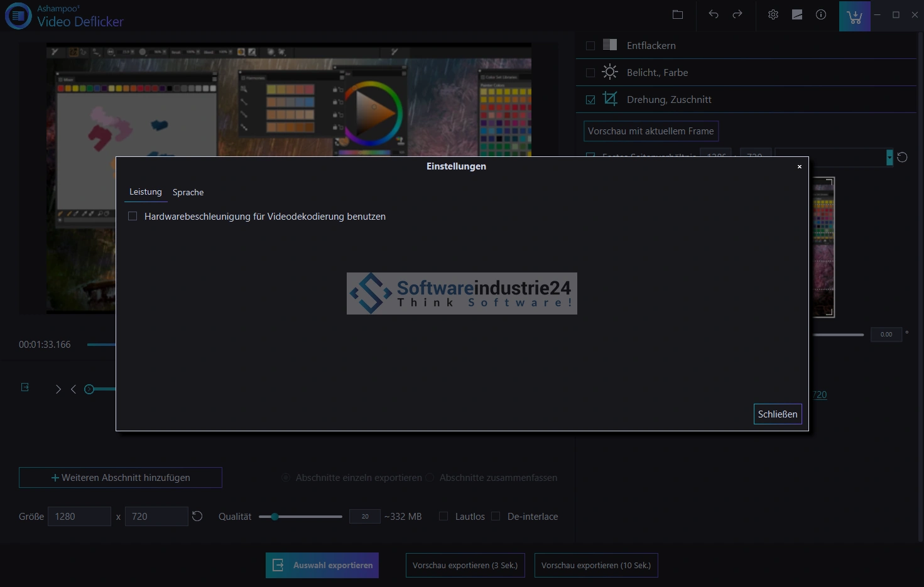Toggle the Entflackern checkbox
This screenshot has width=924, height=587.
pyautogui.click(x=590, y=46)
